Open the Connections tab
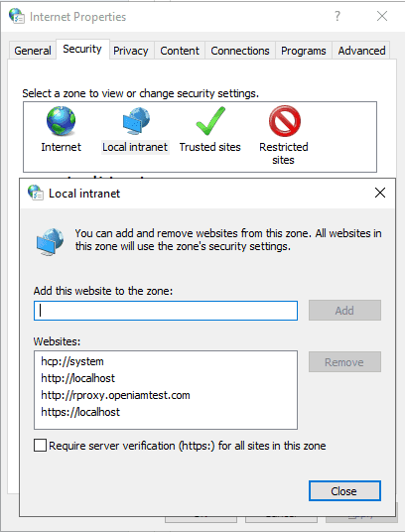Image resolution: width=405 pixels, height=532 pixels. tap(240, 51)
